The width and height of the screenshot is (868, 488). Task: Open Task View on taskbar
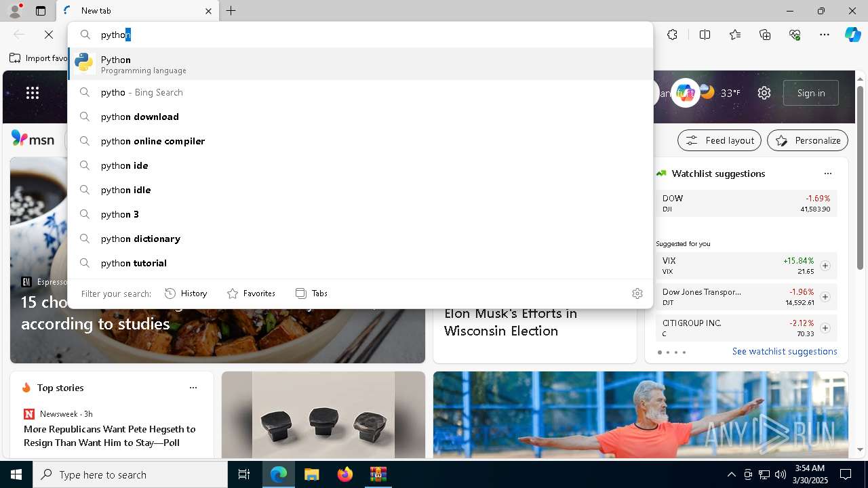(x=244, y=474)
